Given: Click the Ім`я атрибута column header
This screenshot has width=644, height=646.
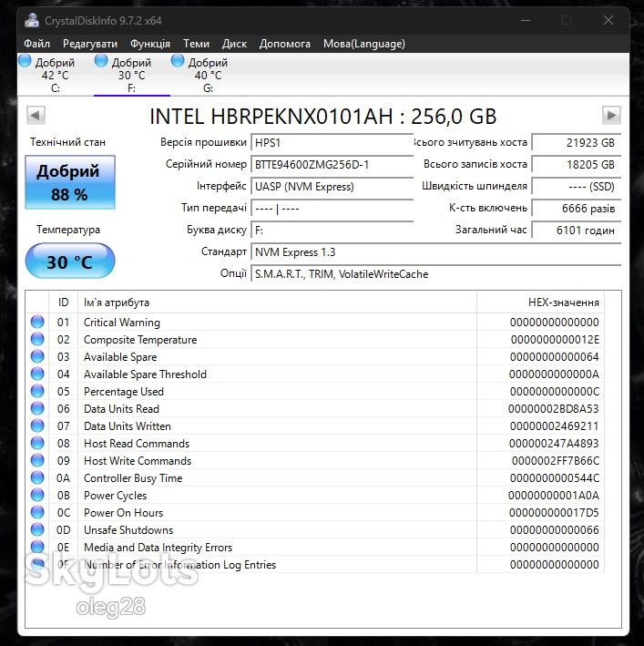Looking at the screenshot, I should [x=277, y=302].
